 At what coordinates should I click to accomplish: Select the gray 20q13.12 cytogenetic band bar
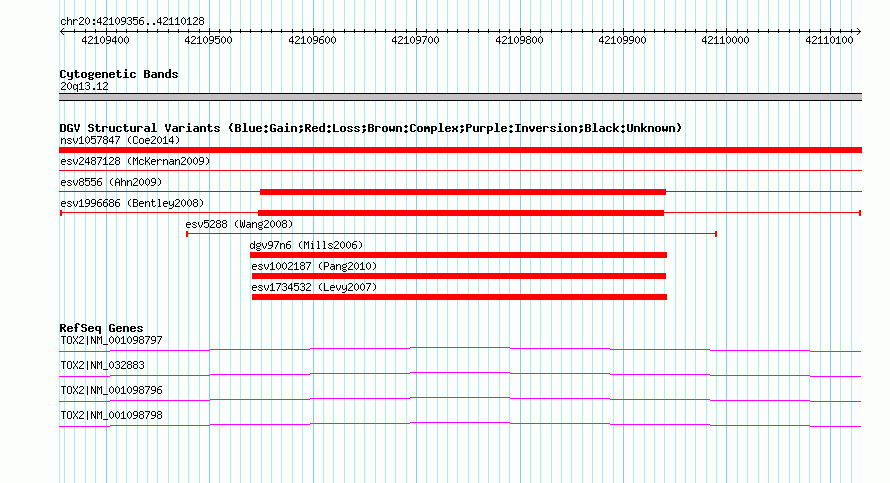coord(460,97)
